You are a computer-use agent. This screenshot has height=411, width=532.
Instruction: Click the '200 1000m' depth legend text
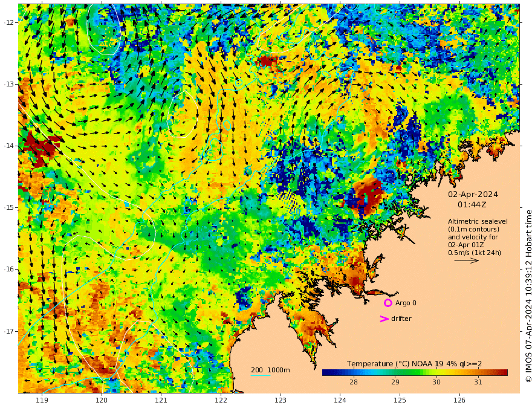click(270, 370)
